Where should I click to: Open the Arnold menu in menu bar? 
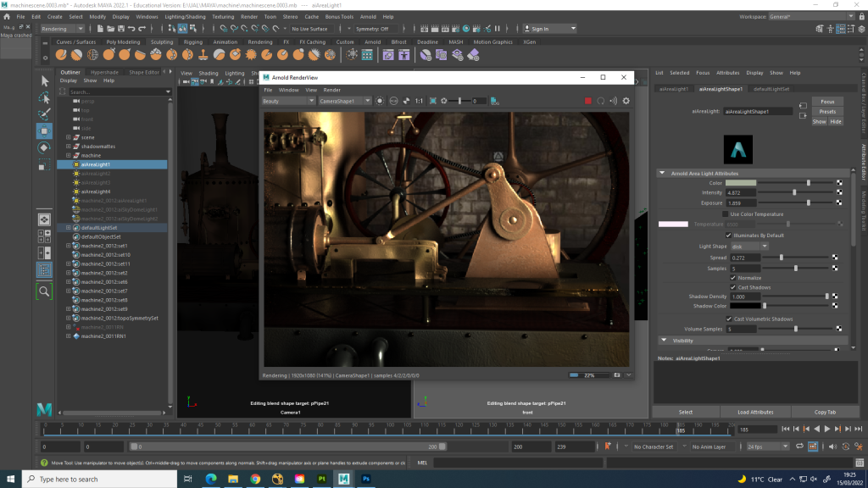point(367,16)
